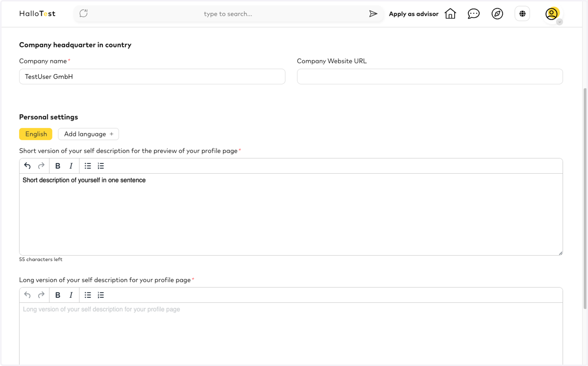Insert numbered list in long description editor

(101, 295)
